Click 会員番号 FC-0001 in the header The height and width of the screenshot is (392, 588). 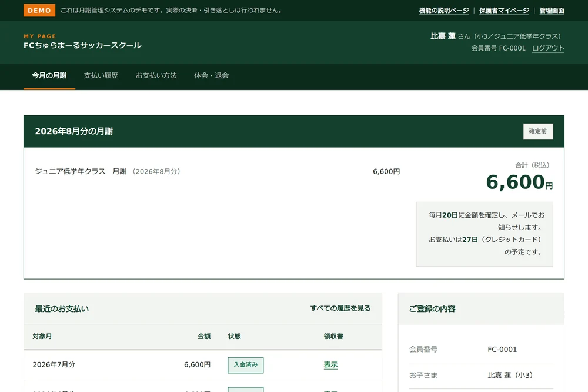pos(499,48)
